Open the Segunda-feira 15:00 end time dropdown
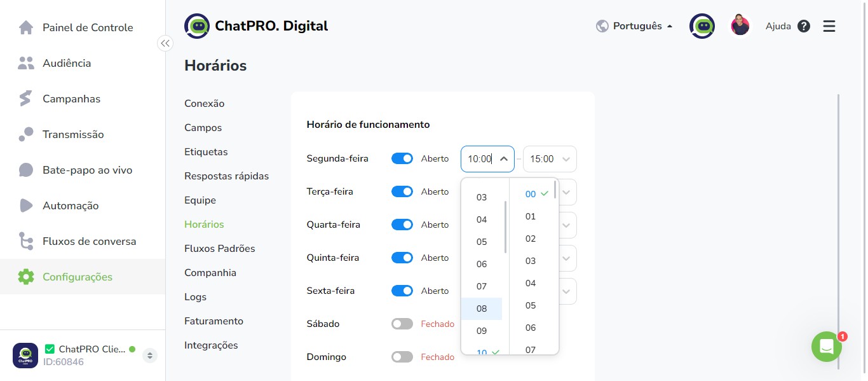Image resolution: width=868 pixels, height=381 pixels. click(550, 159)
